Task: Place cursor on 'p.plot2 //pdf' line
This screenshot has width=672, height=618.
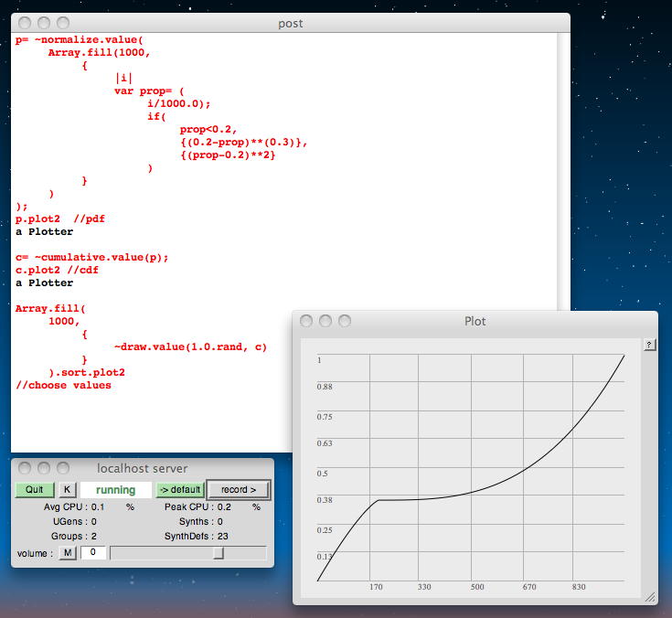Action: [x=53, y=219]
